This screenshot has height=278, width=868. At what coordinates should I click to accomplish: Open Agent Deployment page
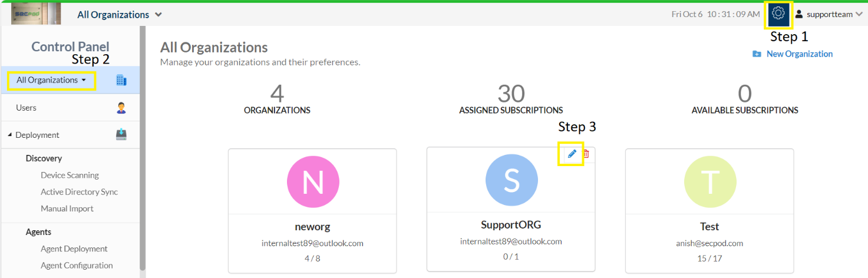[74, 249]
